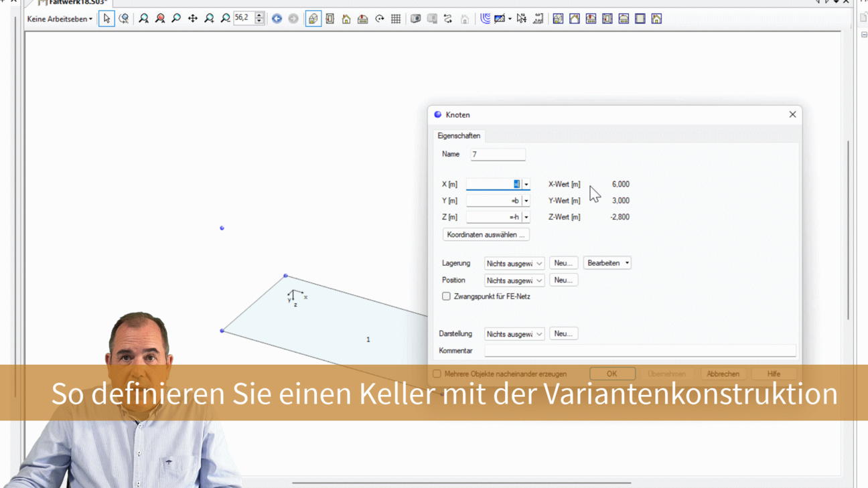The height and width of the screenshot is (488, 868).
Task: Check Mehrere Objekte nacheinander erzeugen
Action: 437,374
